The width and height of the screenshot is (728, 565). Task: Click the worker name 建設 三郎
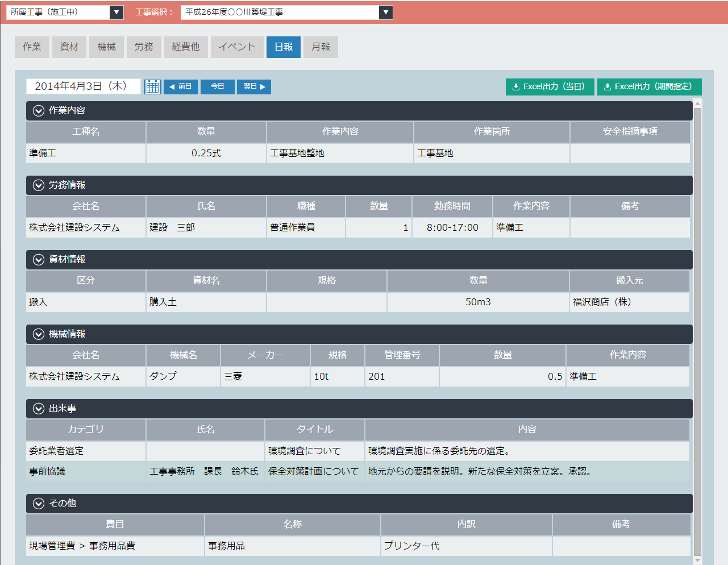click(x=206, y=228)
